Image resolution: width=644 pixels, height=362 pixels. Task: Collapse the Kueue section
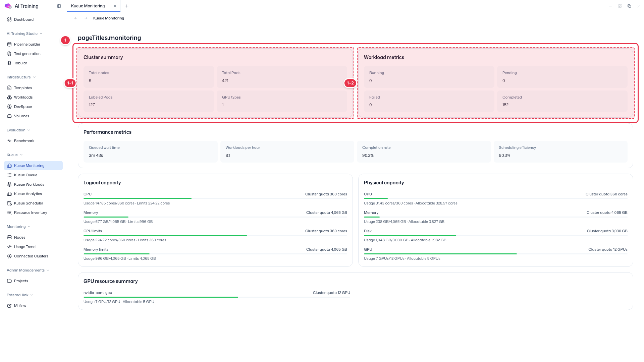[x=15, y=155]
